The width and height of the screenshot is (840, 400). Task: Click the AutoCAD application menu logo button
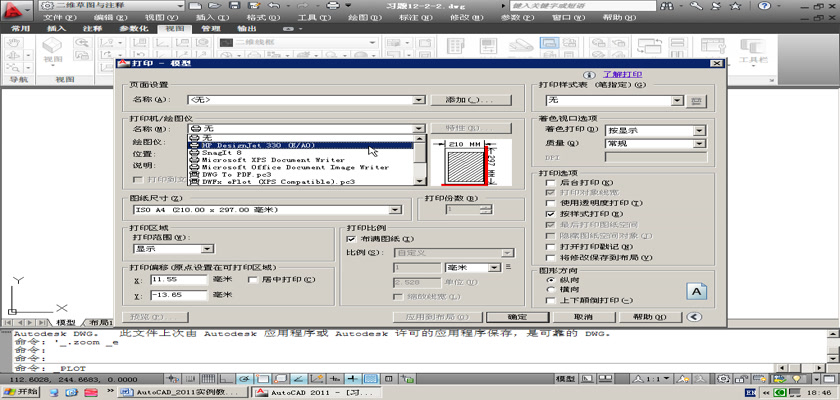click(17, 11)
